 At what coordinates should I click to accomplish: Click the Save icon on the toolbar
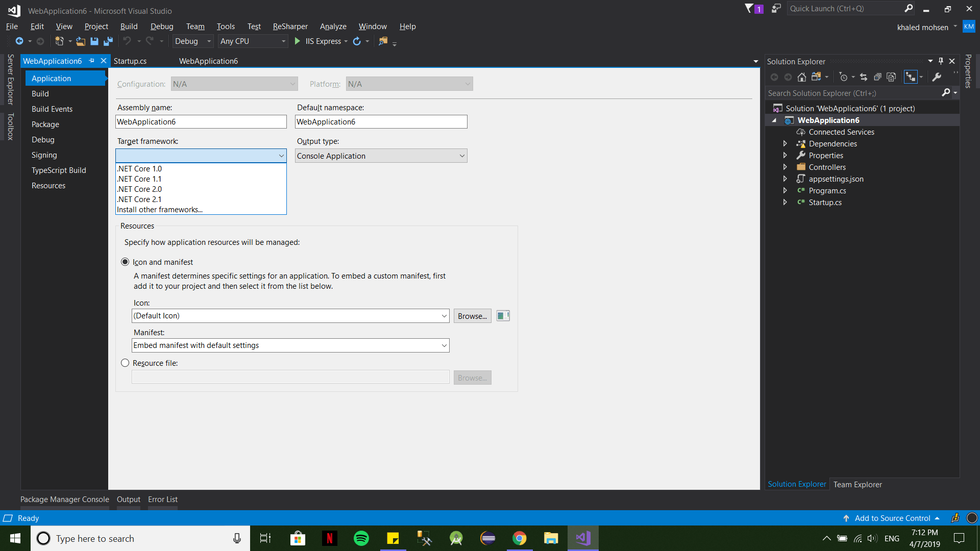pos(94,41)
